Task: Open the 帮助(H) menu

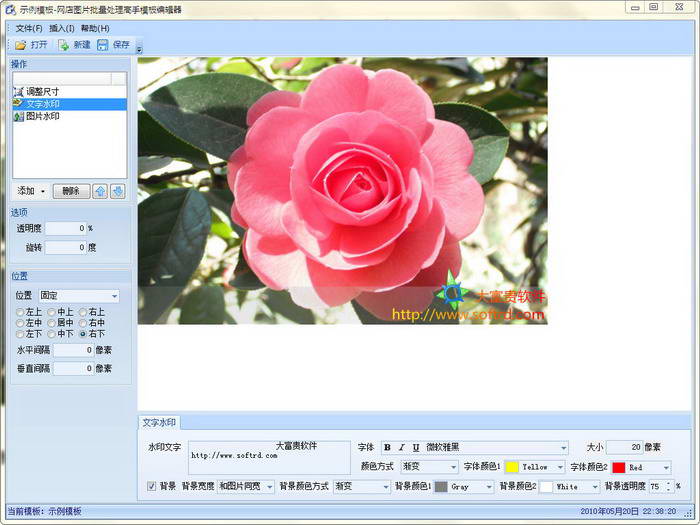Action: (x=95, y=28)
